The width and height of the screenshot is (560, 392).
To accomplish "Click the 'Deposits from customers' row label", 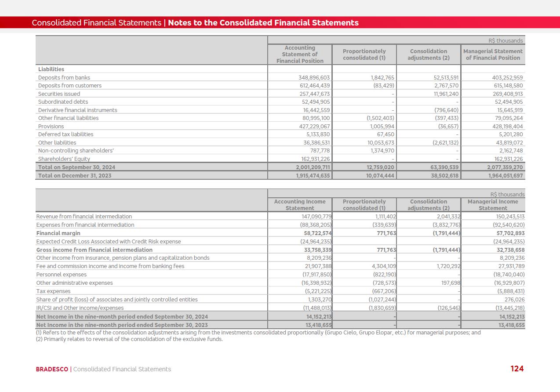I will pyautogui.click(x=69, y=86).
